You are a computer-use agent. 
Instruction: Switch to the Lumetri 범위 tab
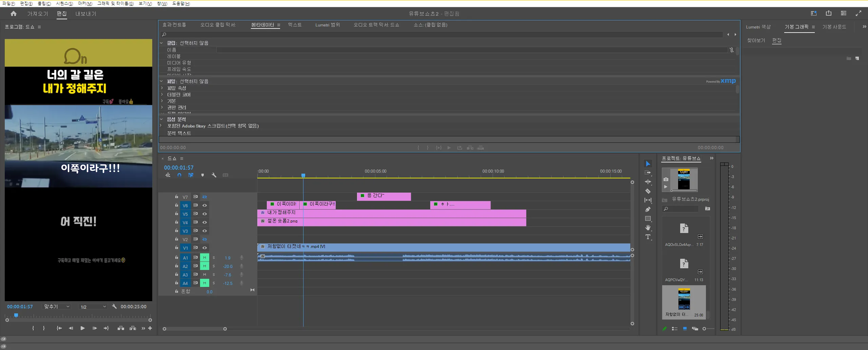327,25
